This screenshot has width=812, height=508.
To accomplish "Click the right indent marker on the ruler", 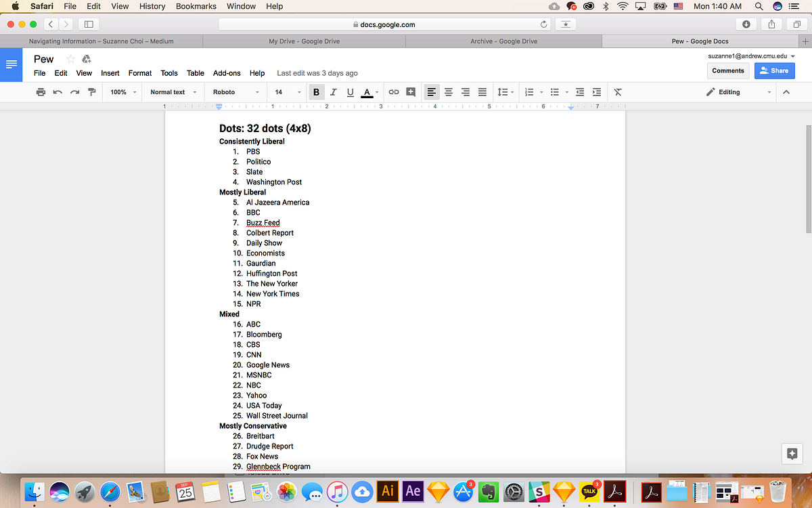I will (x=571, y=108).
